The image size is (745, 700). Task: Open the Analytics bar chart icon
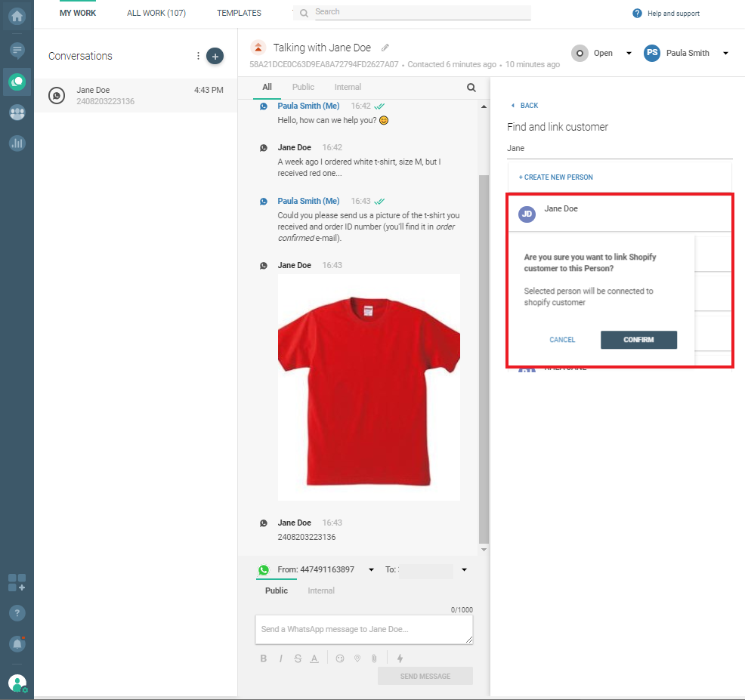coord(17,143)
